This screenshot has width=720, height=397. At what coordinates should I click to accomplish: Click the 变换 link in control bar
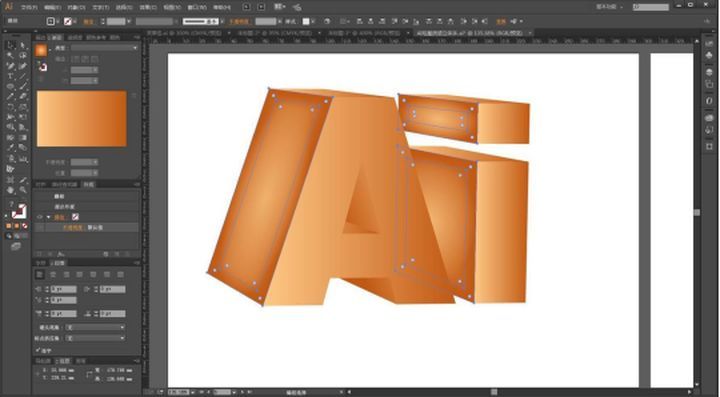point(501,21)
